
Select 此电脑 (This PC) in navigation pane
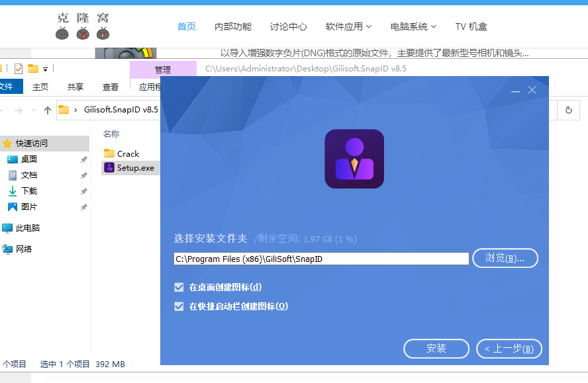(28, 228)
